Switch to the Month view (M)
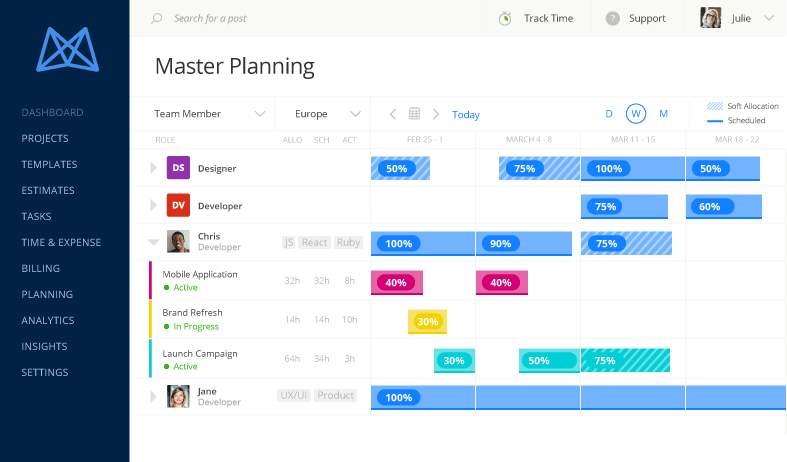 click(x=663, y=114)
